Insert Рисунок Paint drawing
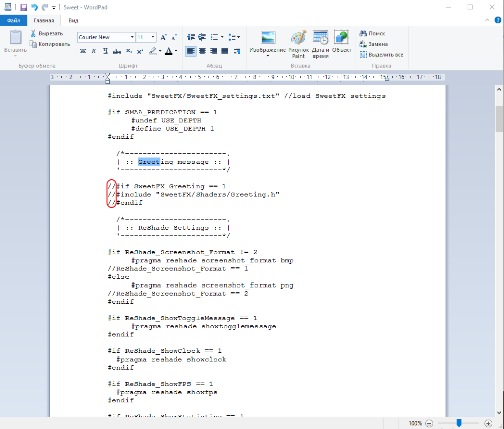 click(298, 44)
